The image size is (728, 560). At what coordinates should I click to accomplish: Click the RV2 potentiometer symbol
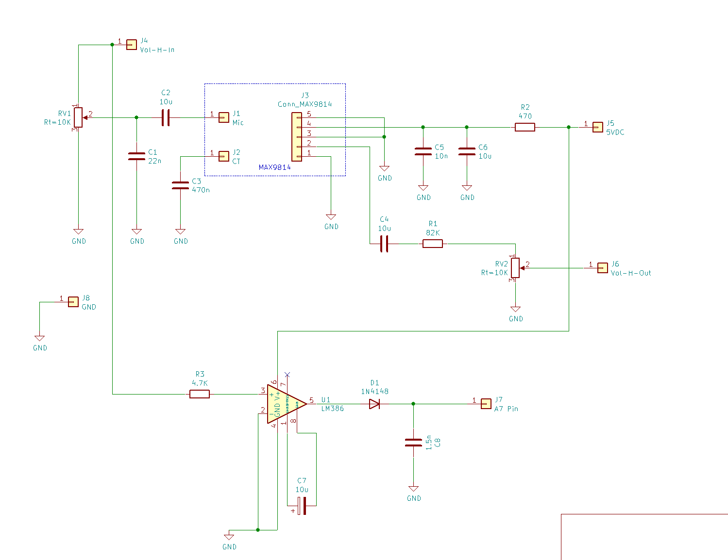pyautogui.click(x=515, y=268)
